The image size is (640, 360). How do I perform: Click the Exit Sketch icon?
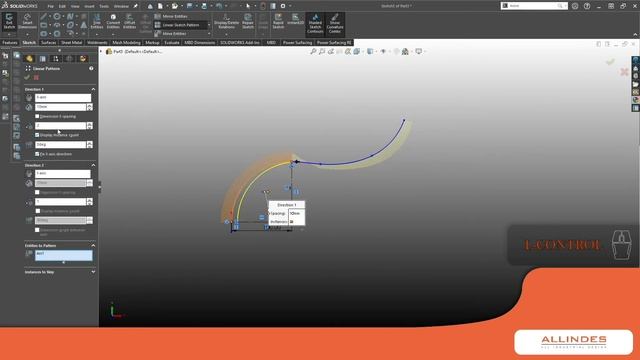(9, 21)
